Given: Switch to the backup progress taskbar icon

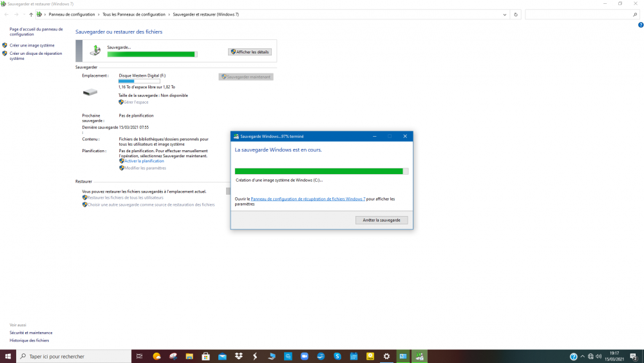Looking at the screenshot, I should pos(419,357).
